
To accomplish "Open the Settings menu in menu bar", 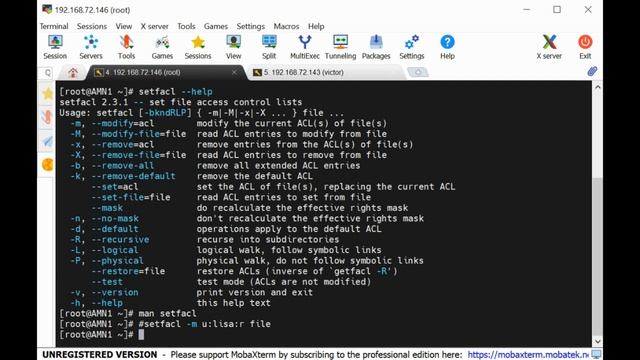I will point(251,26).
